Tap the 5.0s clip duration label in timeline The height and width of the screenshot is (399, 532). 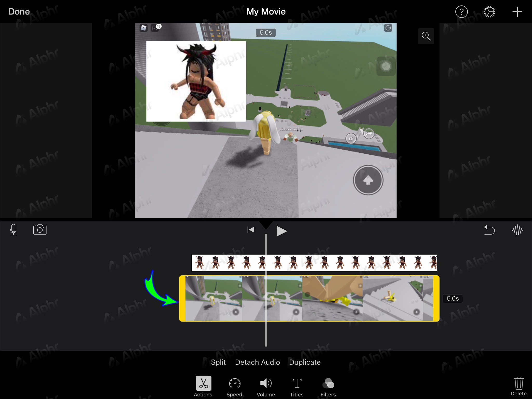coord(453,298)
